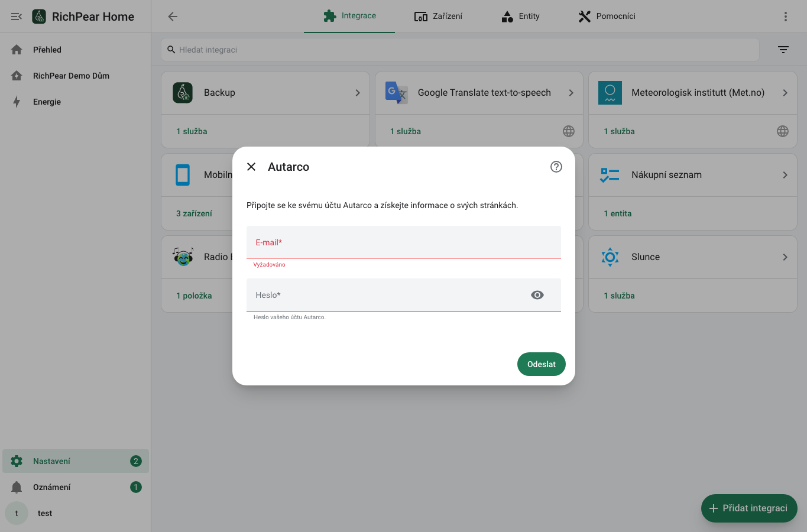Click the Nastavení badge showing 2

click(x=136, y=461)
